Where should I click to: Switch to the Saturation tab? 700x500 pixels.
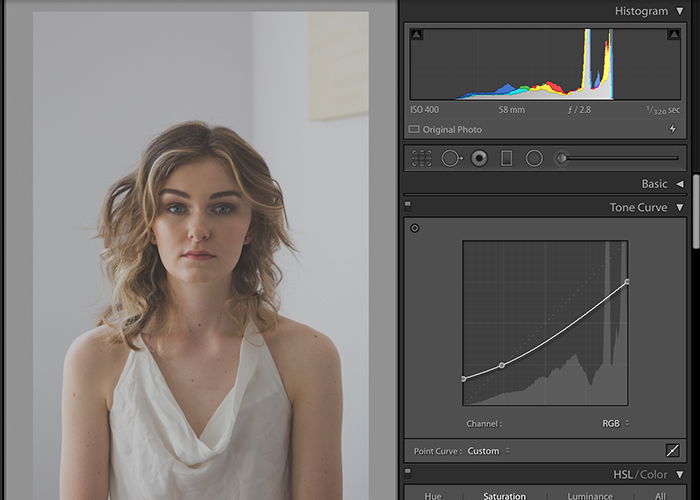click(504, 496)
